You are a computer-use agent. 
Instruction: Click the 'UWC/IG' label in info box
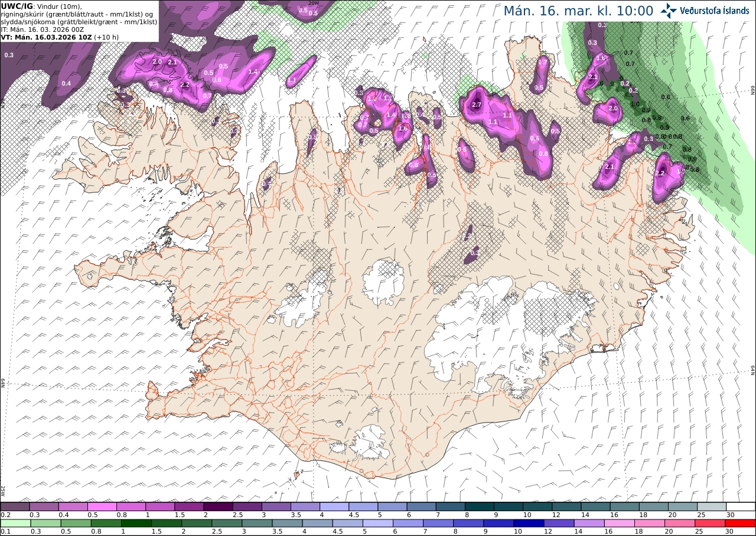pos(17,6)
